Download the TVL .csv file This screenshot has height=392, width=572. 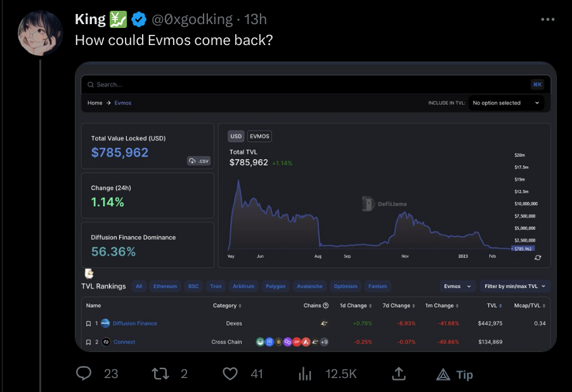click(199, 160)
